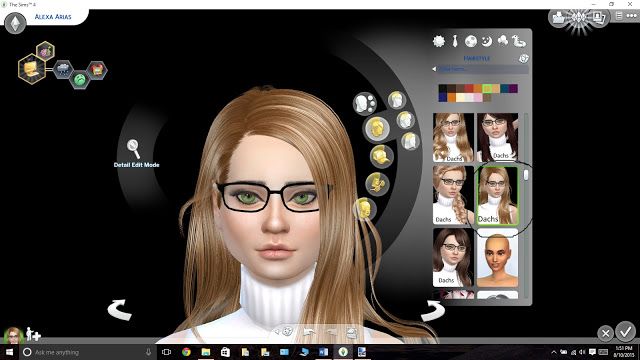640x360 pixels.
Task: Switch to the Formal outfit tie icon
Action: 455,41
